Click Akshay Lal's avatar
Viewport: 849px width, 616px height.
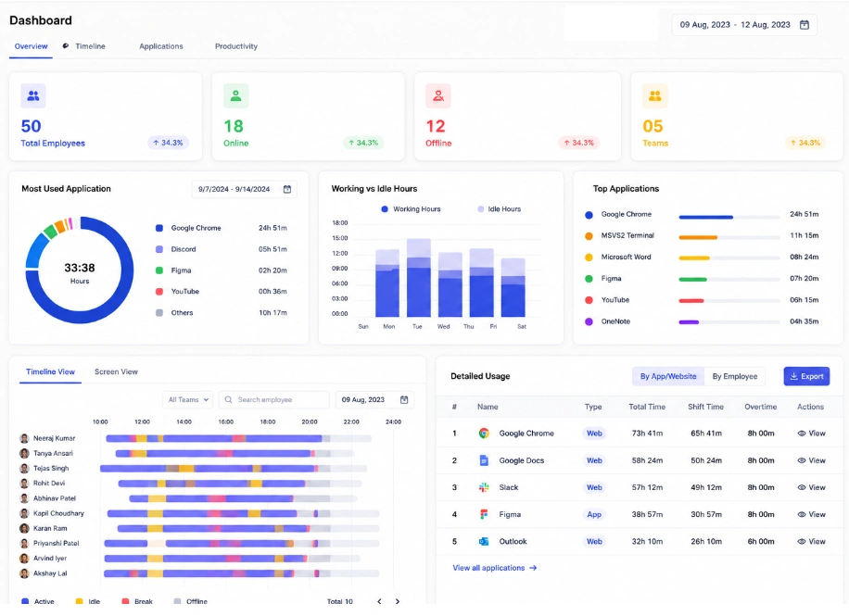pyautogui.click(x=24, y=573)
